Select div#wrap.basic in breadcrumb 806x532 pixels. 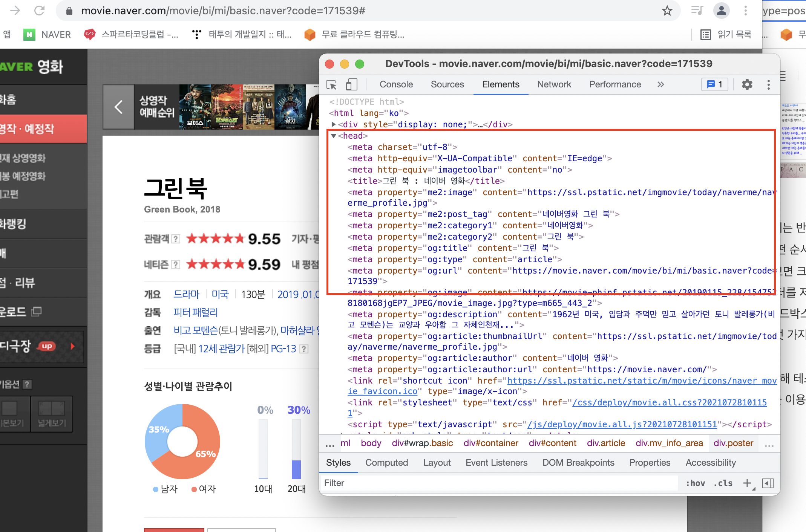(422, 443)
